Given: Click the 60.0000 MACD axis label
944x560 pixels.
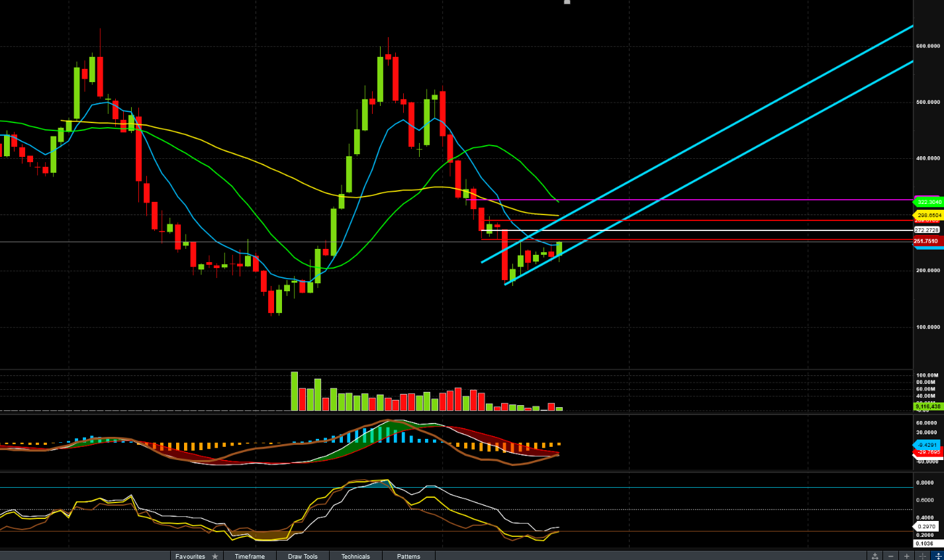Looking at the screenshot, I should 926,422.
